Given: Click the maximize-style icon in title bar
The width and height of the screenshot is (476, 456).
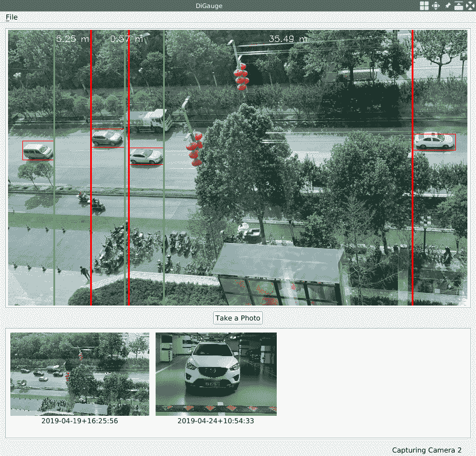Looking at the screenshot, I should coord(459,6).
